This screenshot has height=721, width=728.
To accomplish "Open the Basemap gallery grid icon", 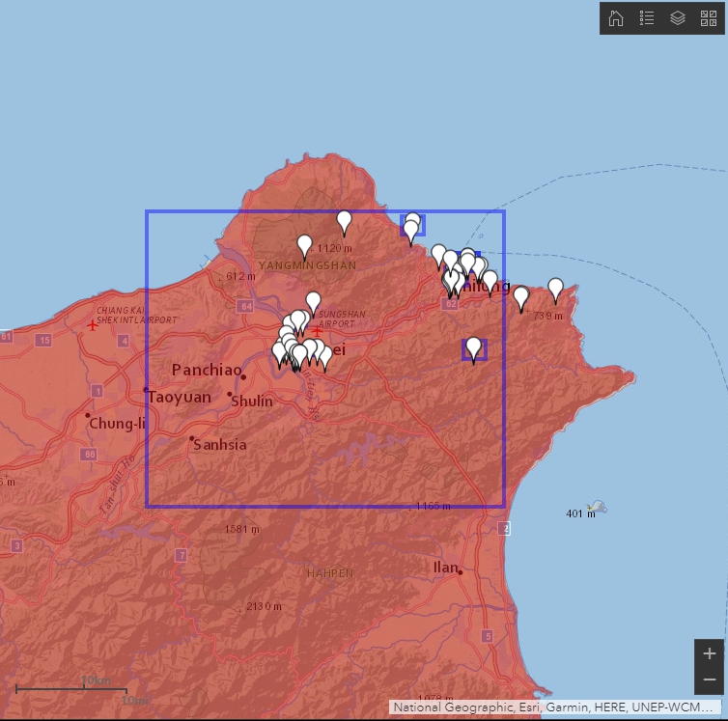I will [709, 18].
